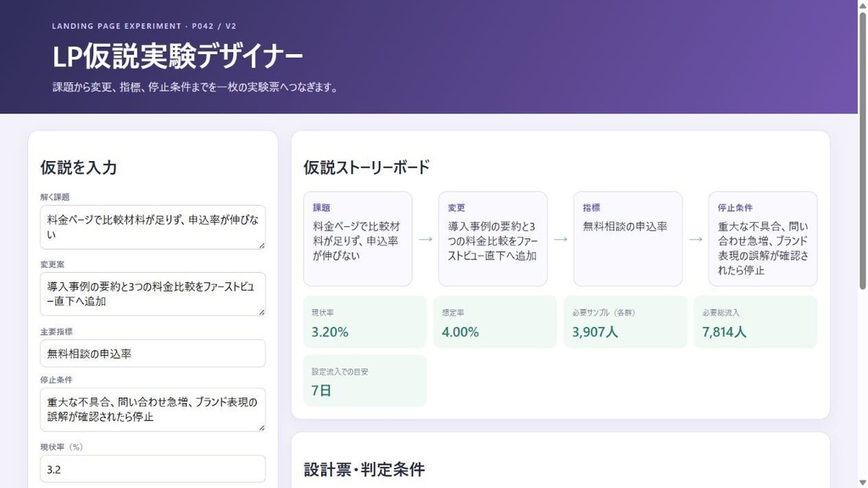Screen dimensions: 868x488
Task: Click the 必要総流入 7,814人 value
Action: [724, 332]
